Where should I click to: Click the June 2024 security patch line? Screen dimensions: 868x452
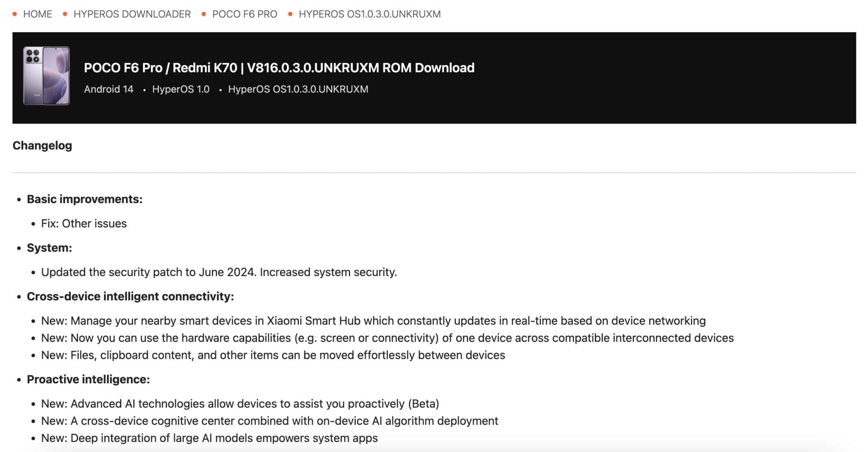click(219, 272)
